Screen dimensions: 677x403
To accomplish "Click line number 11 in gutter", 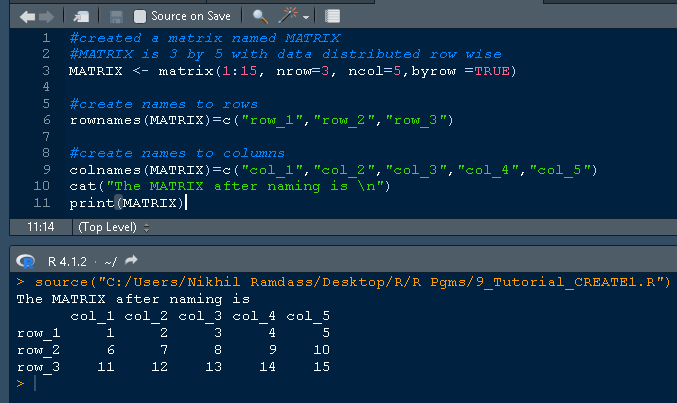I will [41, 203].
